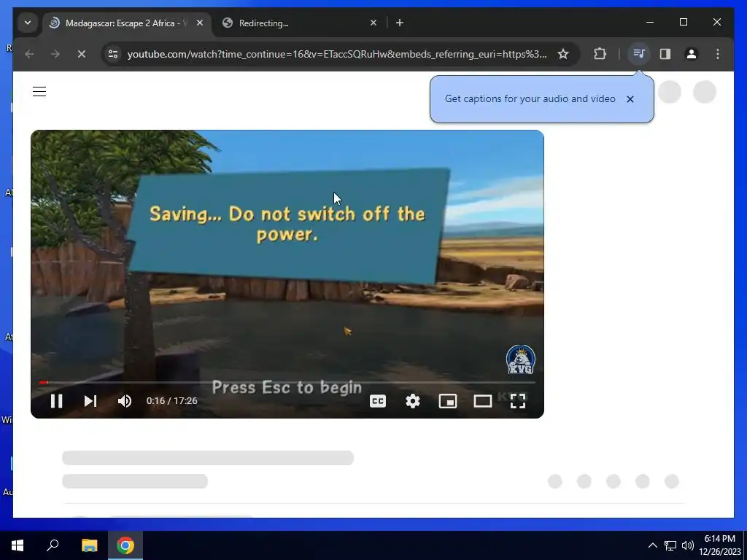747x560 pixels.
Task: Switch to the Redirecting... tab
Action: click(x=301, y=23)
